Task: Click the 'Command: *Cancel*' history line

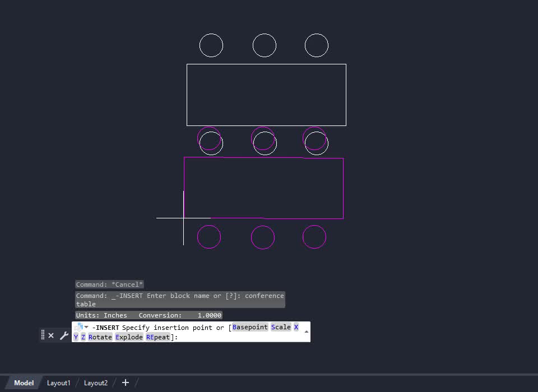Action: tap(109, 284)
